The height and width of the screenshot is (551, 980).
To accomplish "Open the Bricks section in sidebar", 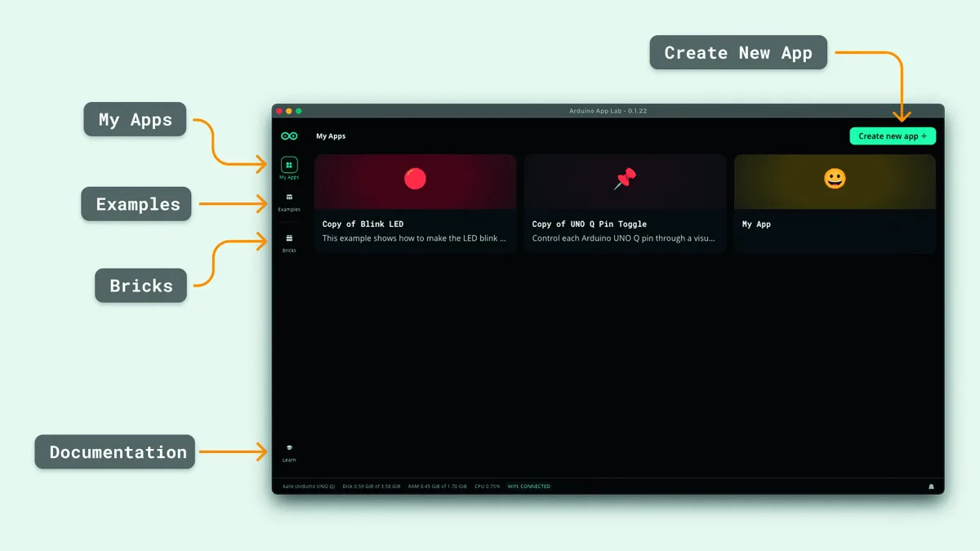I will click(289, 242).
